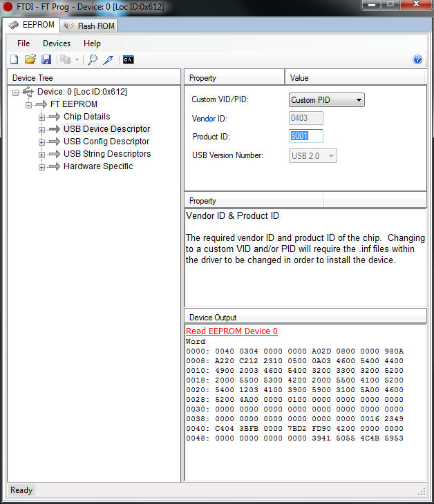Click the arrow icon beside Chip Details
This screenshot has height=504, width=434.
(x=55, y=117)
